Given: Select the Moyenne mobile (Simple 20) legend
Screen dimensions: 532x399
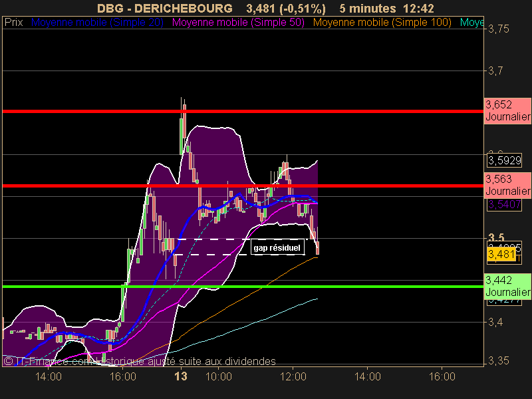Looking at the screenshot, I should click(x=97, y=23).
